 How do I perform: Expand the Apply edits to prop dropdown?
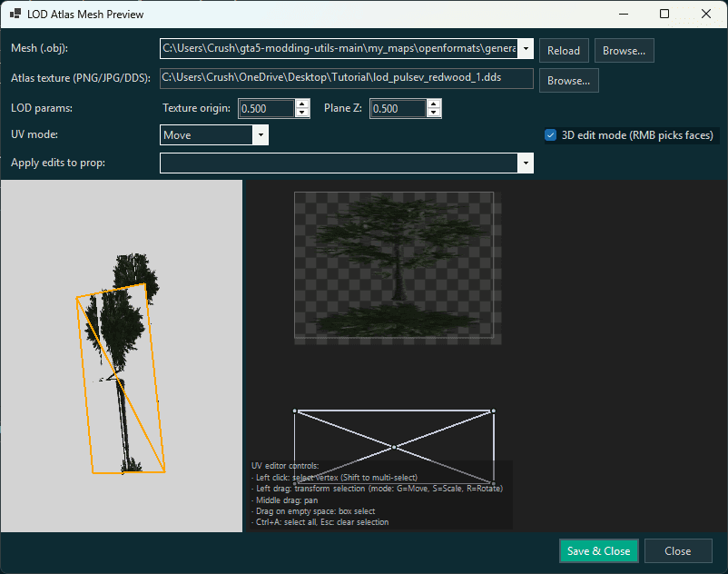coord(526,163)
